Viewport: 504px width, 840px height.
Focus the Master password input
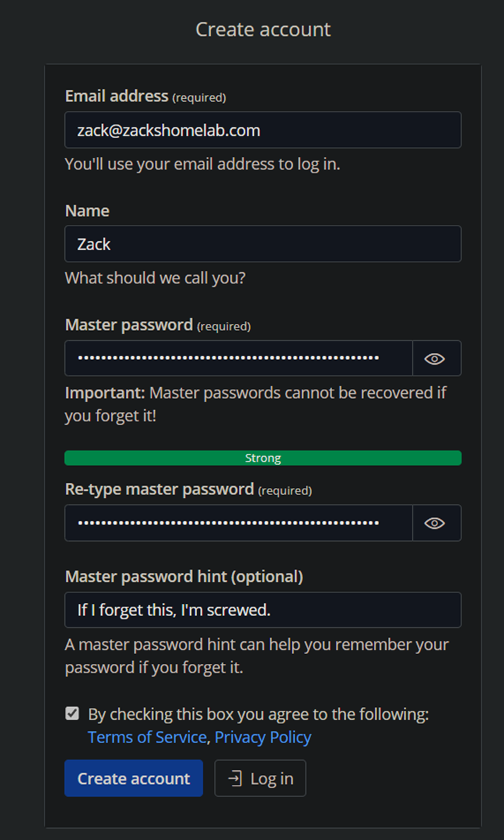tap(238, 358)
